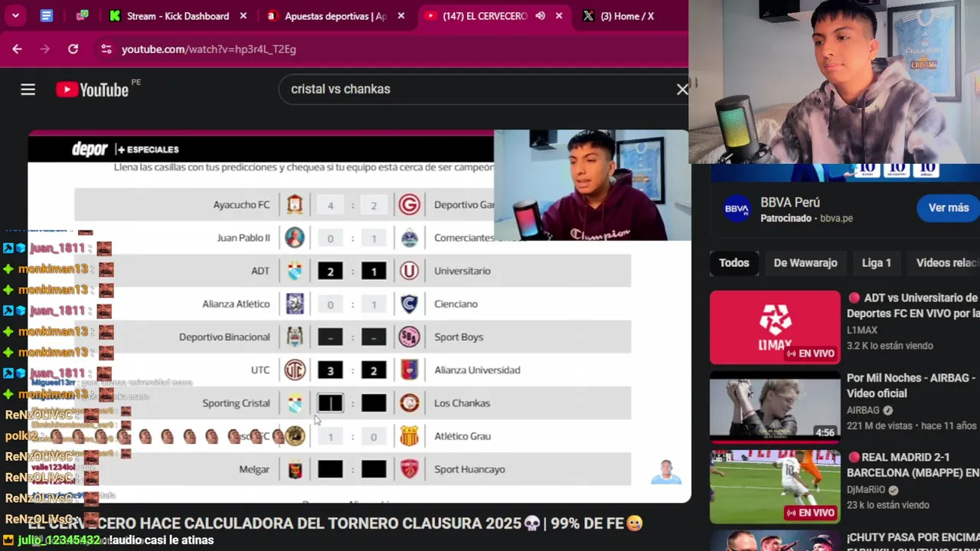Open the L1MAX live stream thumbnail
The image size is (980, 551).
click(x=775, y=328)
